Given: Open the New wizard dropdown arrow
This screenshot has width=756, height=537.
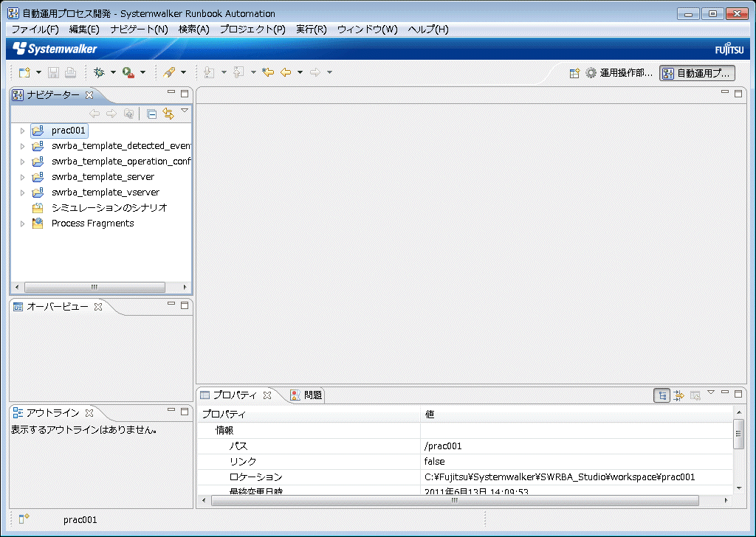Looking at the screenshot, I should tap(38, 72).
